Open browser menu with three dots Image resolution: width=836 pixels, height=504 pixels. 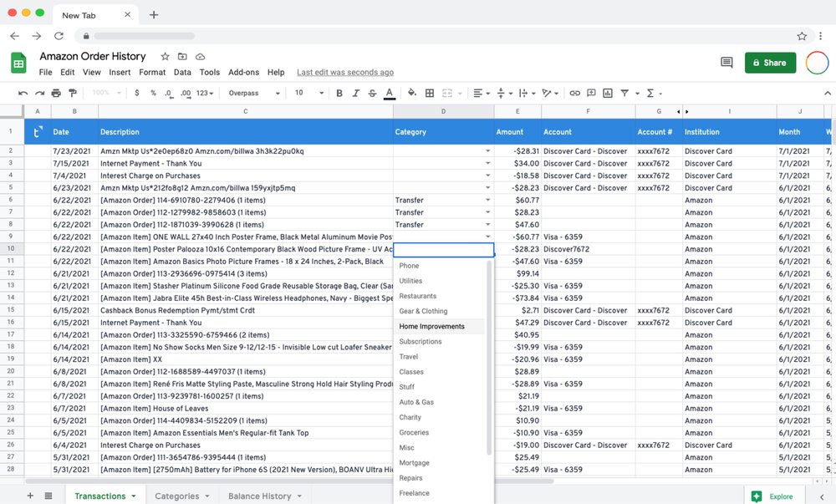click(820, 36)
